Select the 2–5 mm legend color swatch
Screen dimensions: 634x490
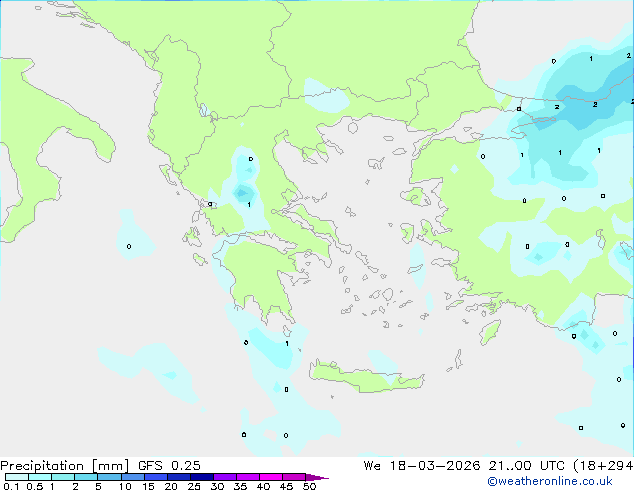[86, 477]
